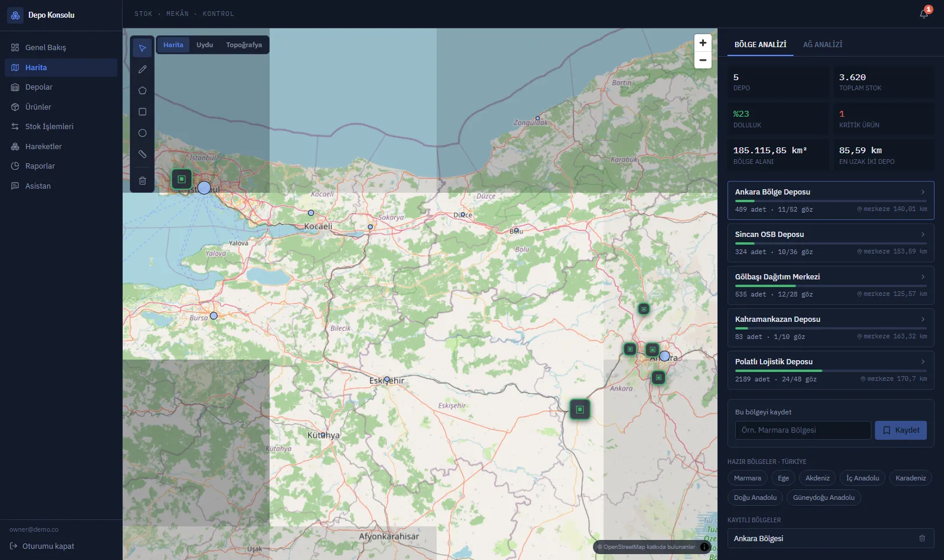Zoom out on the map
The width and height of the screenshot is (944, 560).
tap(703, 60)
